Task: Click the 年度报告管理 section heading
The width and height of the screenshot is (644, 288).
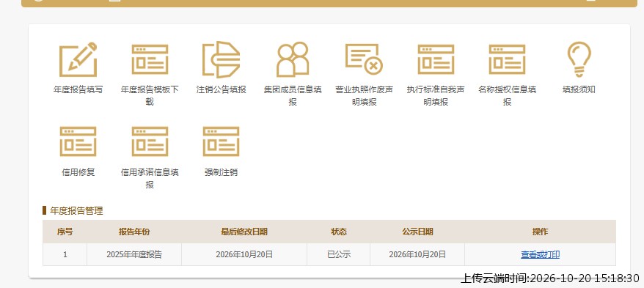Action: [x=76, y=211]
